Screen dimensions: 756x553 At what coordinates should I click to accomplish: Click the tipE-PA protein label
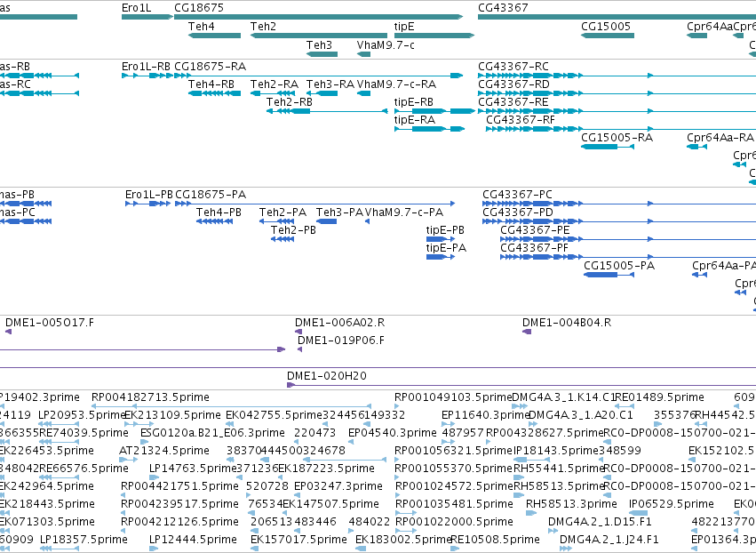click(447, 249)
